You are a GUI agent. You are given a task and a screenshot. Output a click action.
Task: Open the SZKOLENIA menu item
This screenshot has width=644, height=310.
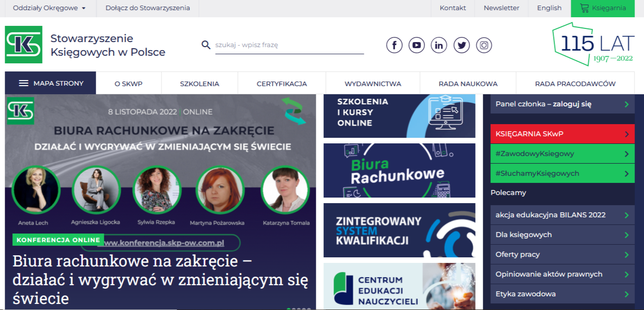[199, 84]
